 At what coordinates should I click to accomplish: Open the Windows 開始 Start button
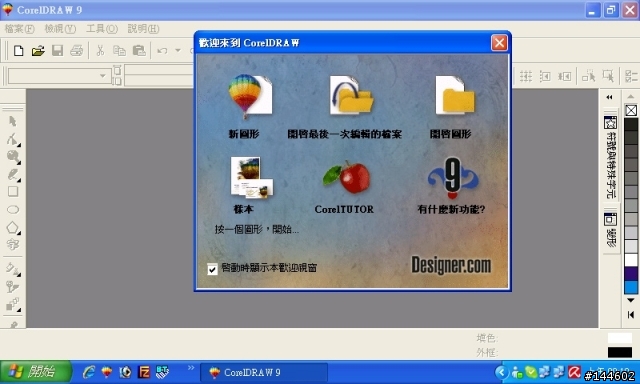tap(36, 372)
